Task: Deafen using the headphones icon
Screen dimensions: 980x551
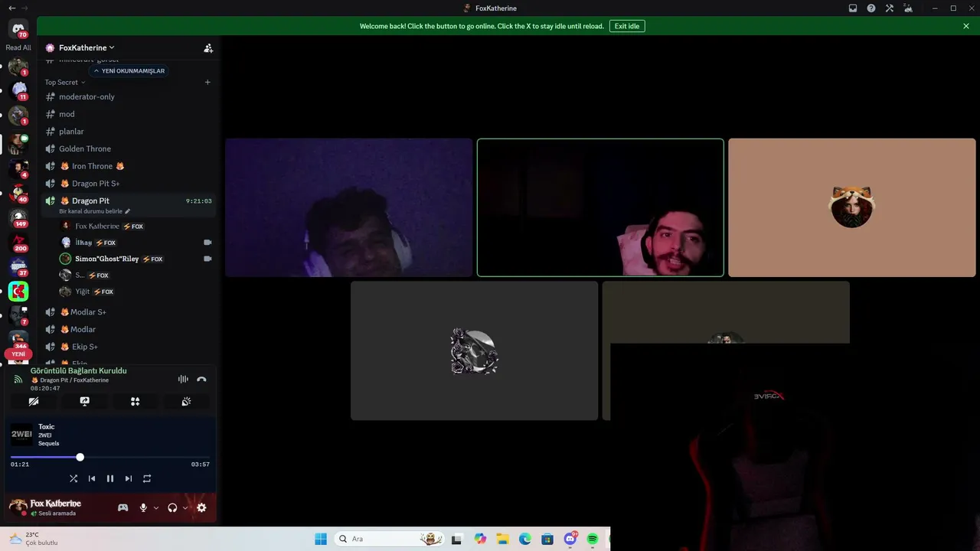Action: [x=172, y=507]
